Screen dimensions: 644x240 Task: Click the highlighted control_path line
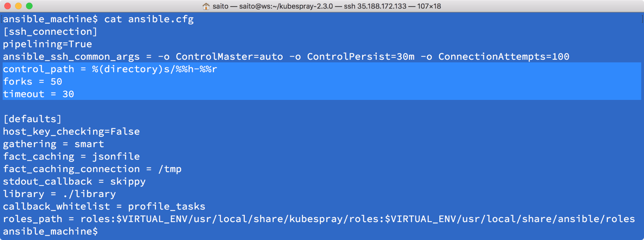[x=110, y=69]
